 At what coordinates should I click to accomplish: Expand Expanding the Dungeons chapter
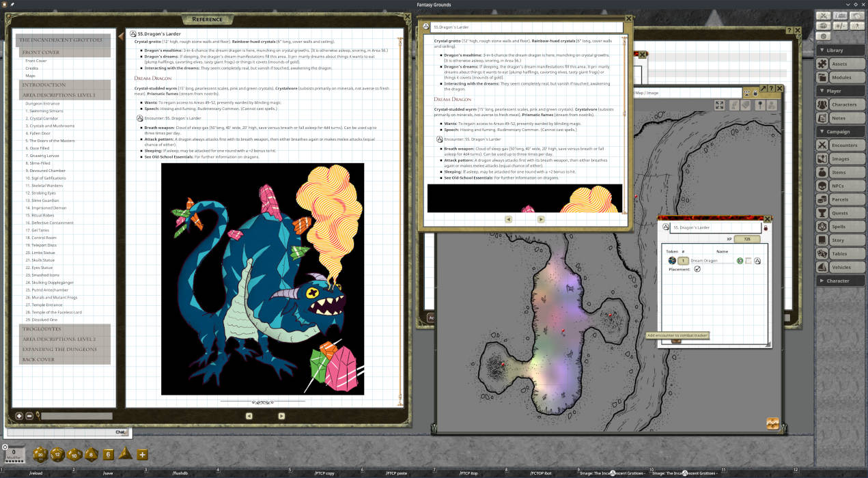tap(64, 349)
